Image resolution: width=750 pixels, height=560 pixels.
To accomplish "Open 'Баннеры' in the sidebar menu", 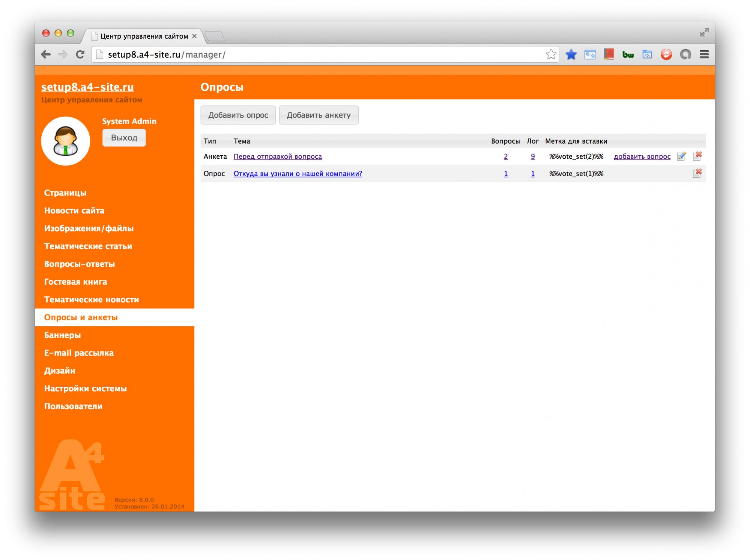I will (x=62, y=335).
